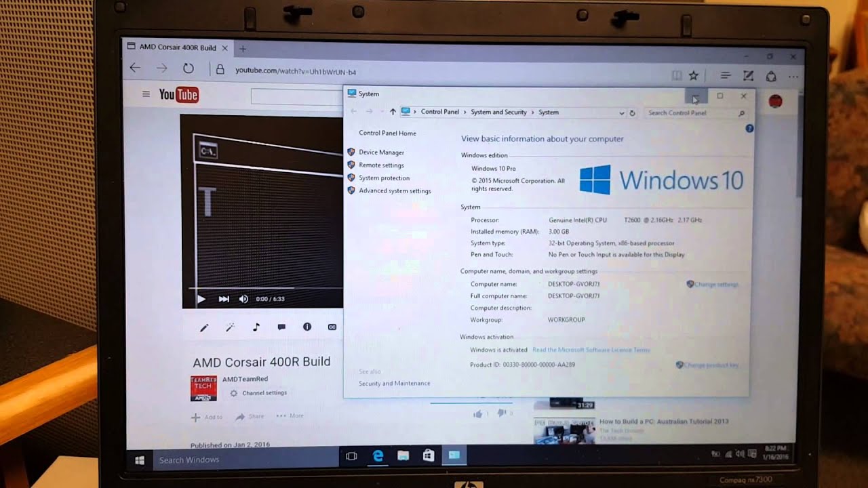Click the Edge Share icon
This screenshot has height=488, width=868.
tap(771, 77)
